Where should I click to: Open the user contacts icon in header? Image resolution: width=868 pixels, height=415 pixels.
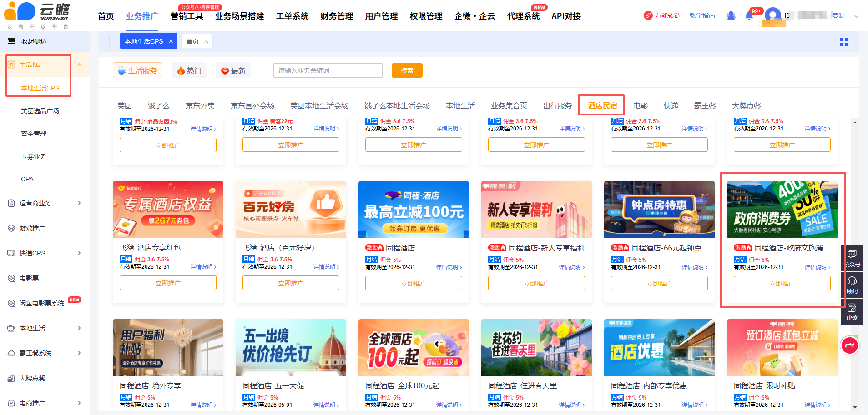tap(731, 16)
